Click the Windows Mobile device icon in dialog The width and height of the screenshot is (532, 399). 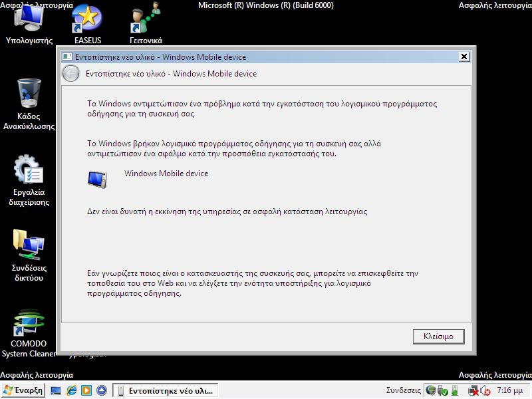97,179
